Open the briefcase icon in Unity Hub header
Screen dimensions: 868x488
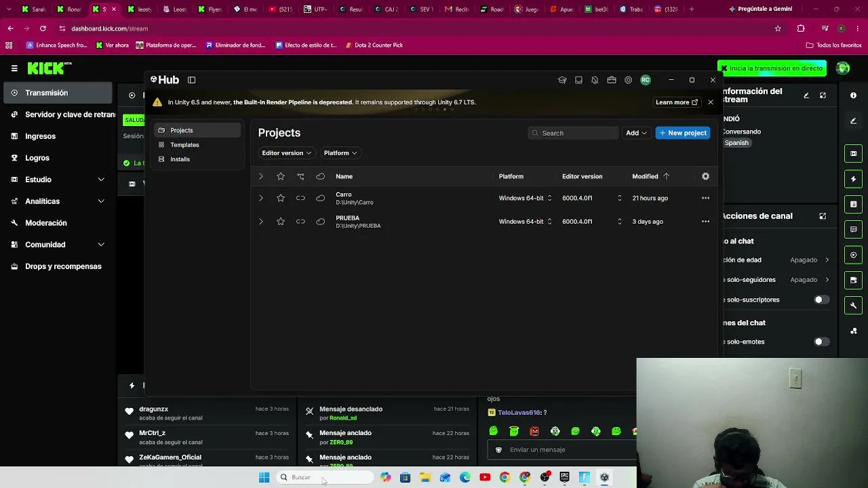click(x=612, y=80)
